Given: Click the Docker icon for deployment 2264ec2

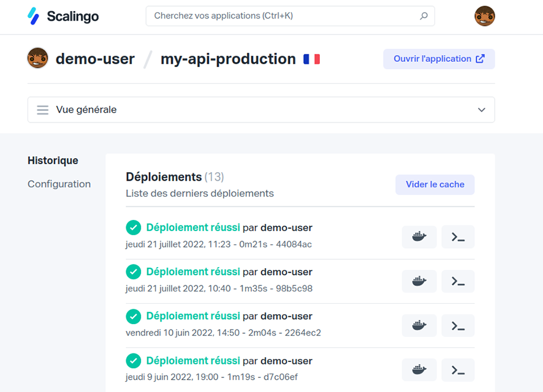Looking at the screenshot, I should pos(419,325).
